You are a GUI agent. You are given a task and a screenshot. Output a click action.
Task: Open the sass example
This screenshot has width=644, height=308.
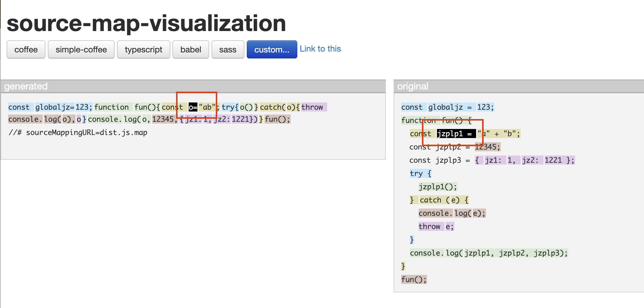[x=228, y=49]
